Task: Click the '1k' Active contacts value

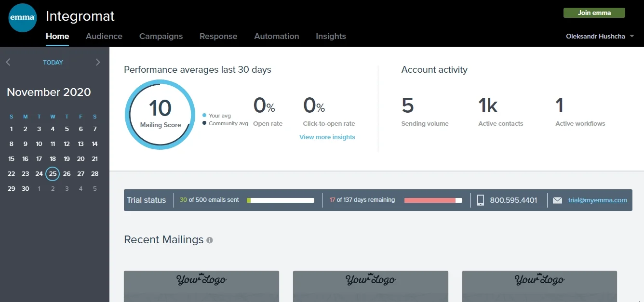Action: tap(488, 105)
